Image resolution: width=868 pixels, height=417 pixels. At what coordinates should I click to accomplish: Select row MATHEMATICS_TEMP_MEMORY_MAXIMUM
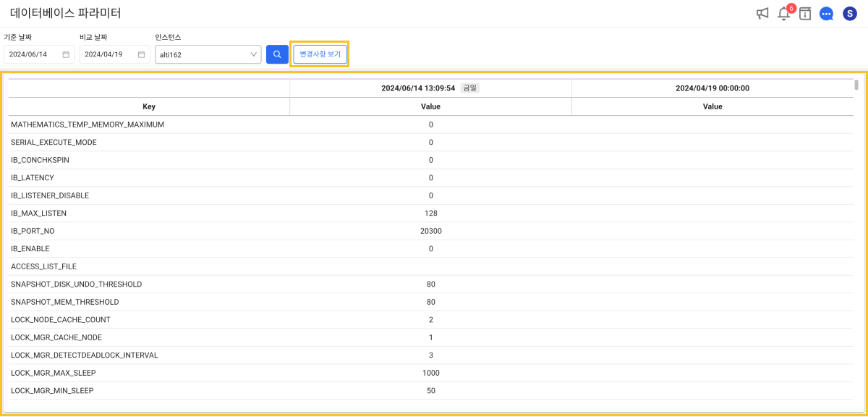pos(431,125)
